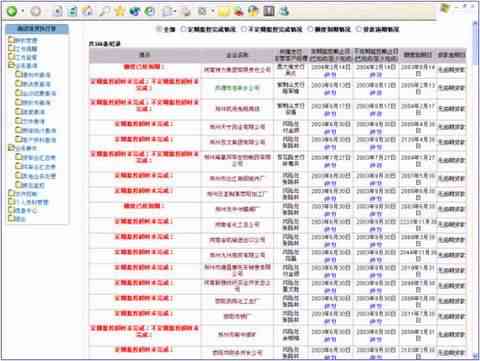Viewport: 480px width, 361px height.
Task: Open Search with the magnifier icon
Action: (104, 12)
